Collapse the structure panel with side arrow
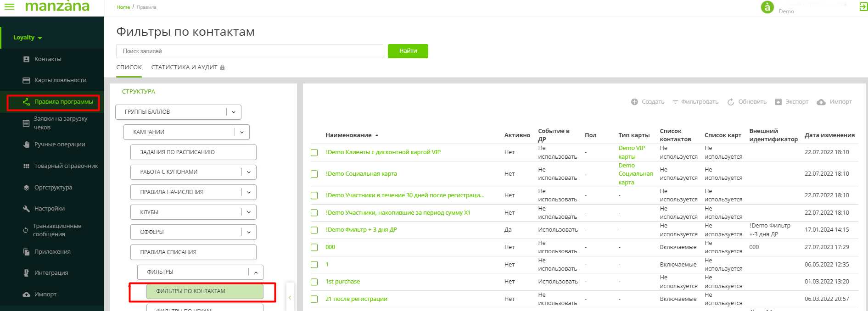The width and height of the screenshot is (868, 311). (290, 298)
